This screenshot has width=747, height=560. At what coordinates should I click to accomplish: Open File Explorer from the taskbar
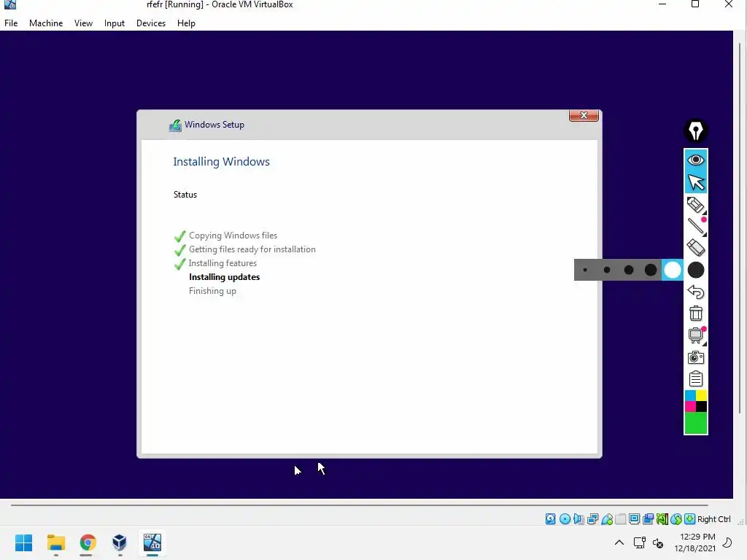coord(56,542)
